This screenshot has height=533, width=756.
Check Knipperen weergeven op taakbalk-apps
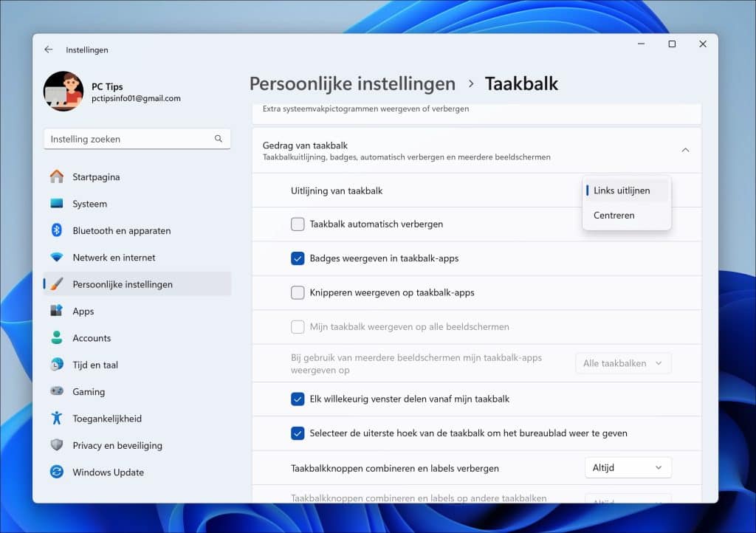298,292
